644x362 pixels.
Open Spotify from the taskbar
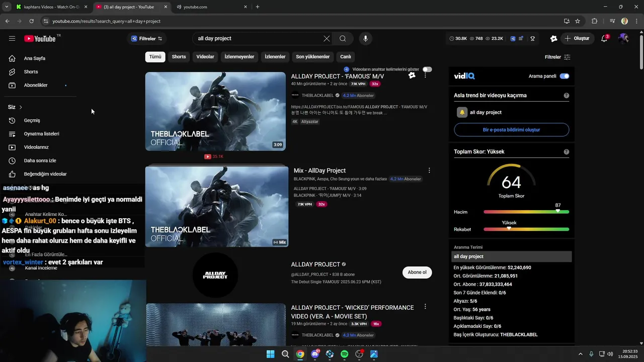pos(344,354)
